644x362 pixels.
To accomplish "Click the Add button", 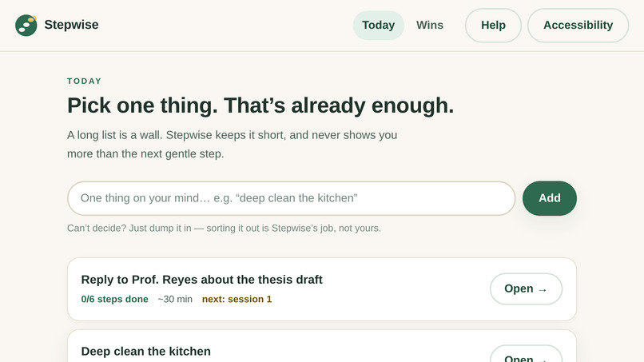I will 550,198.
